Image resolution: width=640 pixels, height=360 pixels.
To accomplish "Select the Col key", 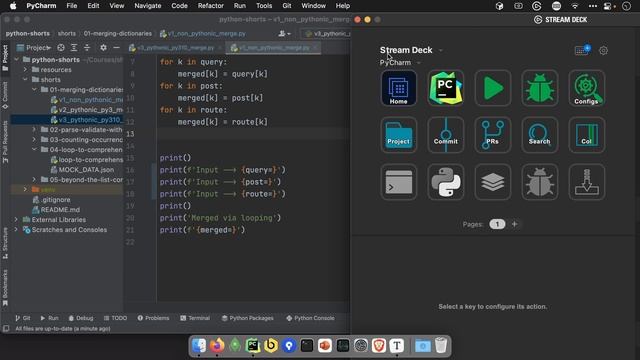I will pyautogui.click(x=587, y=135).
